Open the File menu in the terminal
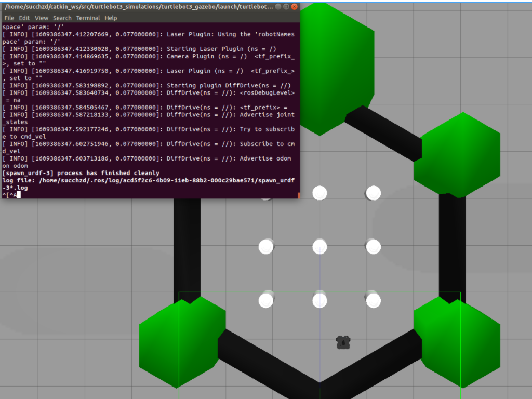 [9, 18]
